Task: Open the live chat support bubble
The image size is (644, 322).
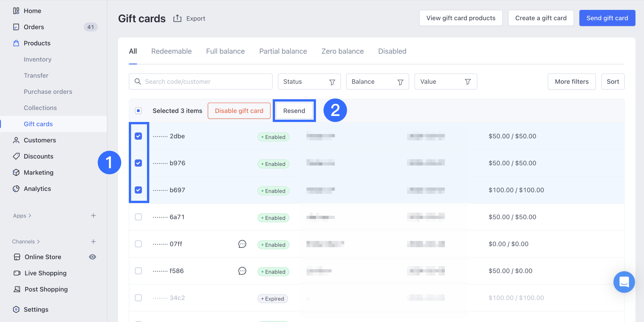Action: click(624, 282)
